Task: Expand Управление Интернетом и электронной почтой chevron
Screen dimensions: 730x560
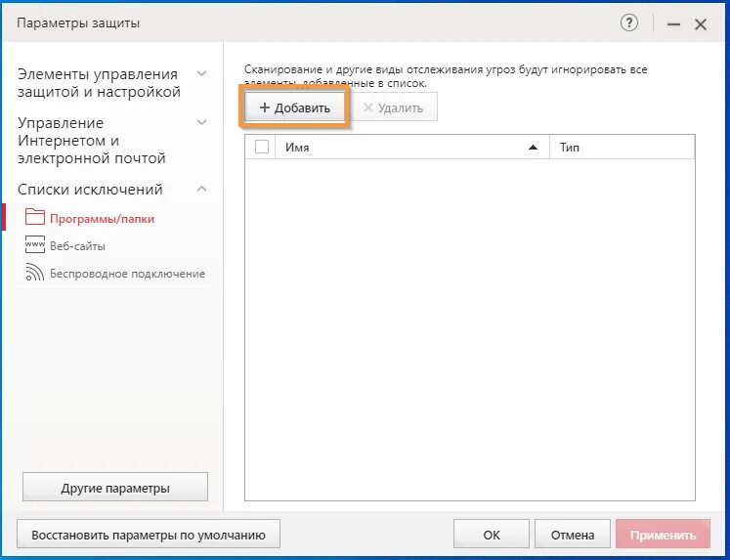Action: (202, 122)
